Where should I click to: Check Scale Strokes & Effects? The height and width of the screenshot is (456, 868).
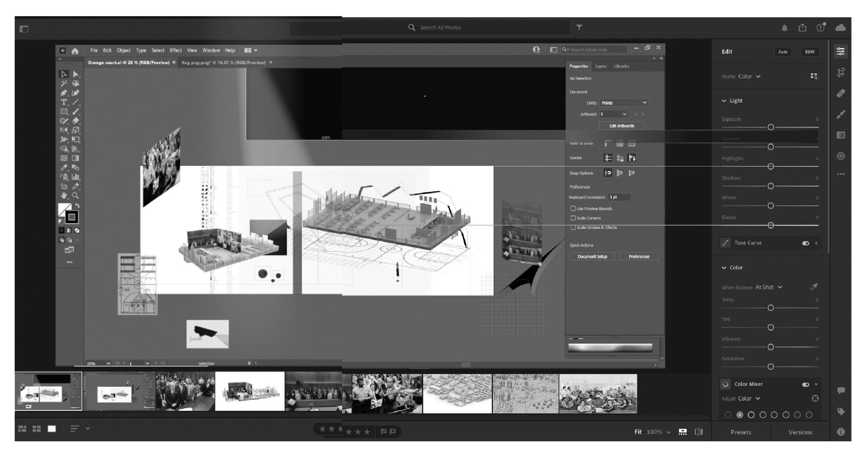pyautogui.click(x=573, y=227)
